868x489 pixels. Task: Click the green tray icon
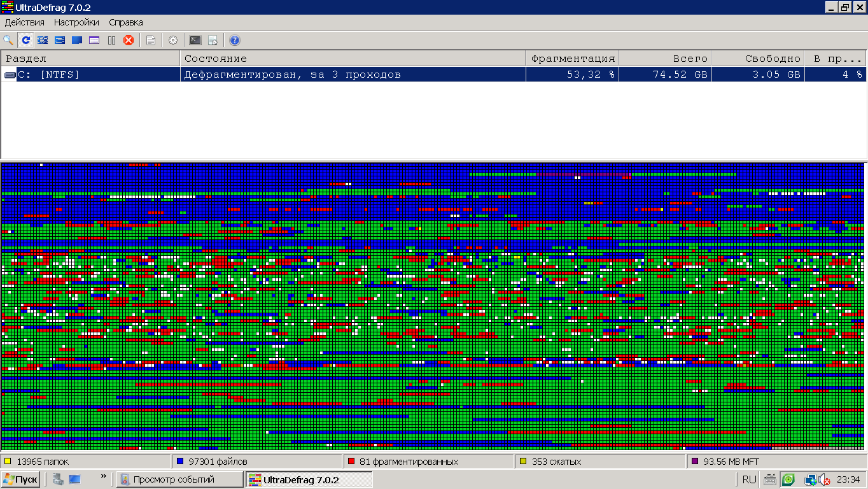pos(788,479)
